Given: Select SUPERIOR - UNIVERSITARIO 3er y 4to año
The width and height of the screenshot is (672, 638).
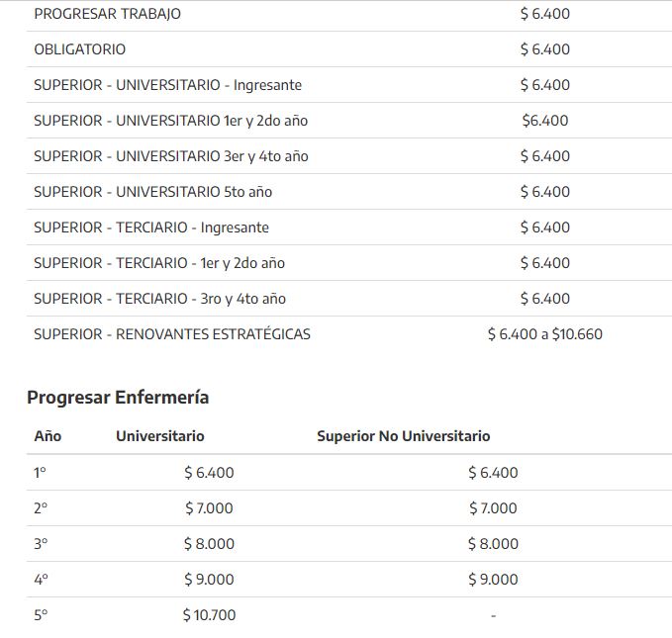Looking at the screenshot, I should 171,156.
